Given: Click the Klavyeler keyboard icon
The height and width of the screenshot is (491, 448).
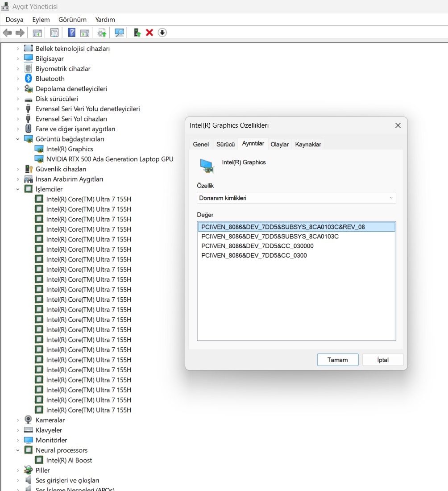Looking at the screenshot, I should point(29,430).
